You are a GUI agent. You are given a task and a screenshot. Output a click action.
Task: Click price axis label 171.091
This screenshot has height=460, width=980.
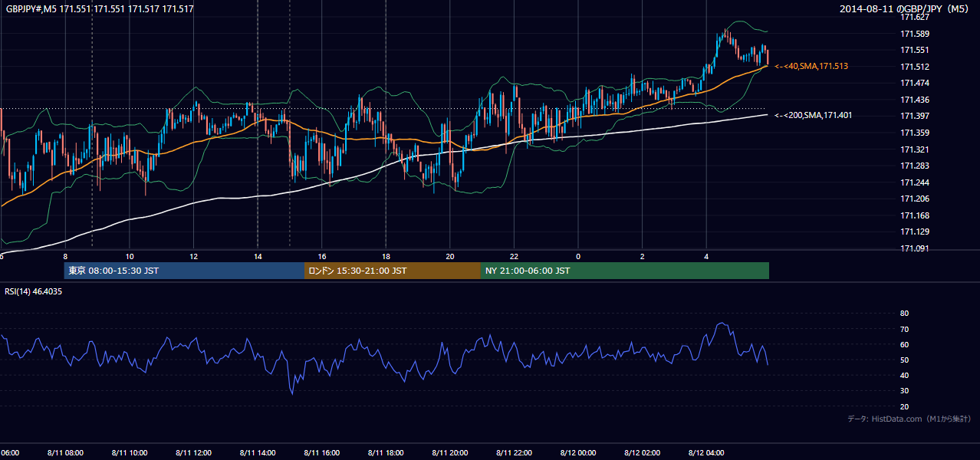pyautogui.click(x=914, y=248)
